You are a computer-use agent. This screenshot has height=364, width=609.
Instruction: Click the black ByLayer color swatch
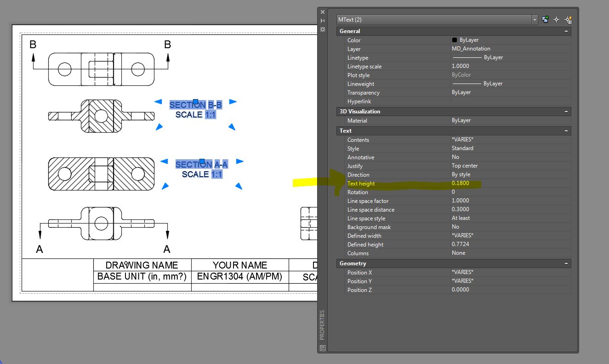point(455,40)
